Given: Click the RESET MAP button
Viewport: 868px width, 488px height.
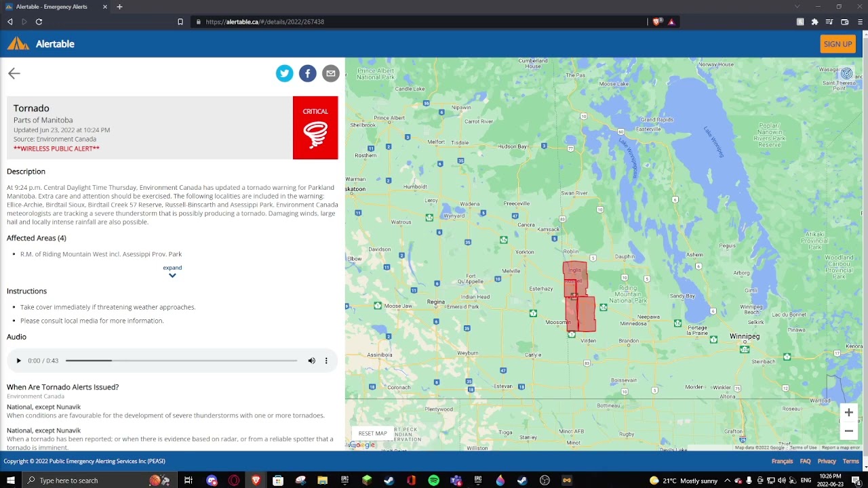Looking at the screenshot, I should pos(372,433).
